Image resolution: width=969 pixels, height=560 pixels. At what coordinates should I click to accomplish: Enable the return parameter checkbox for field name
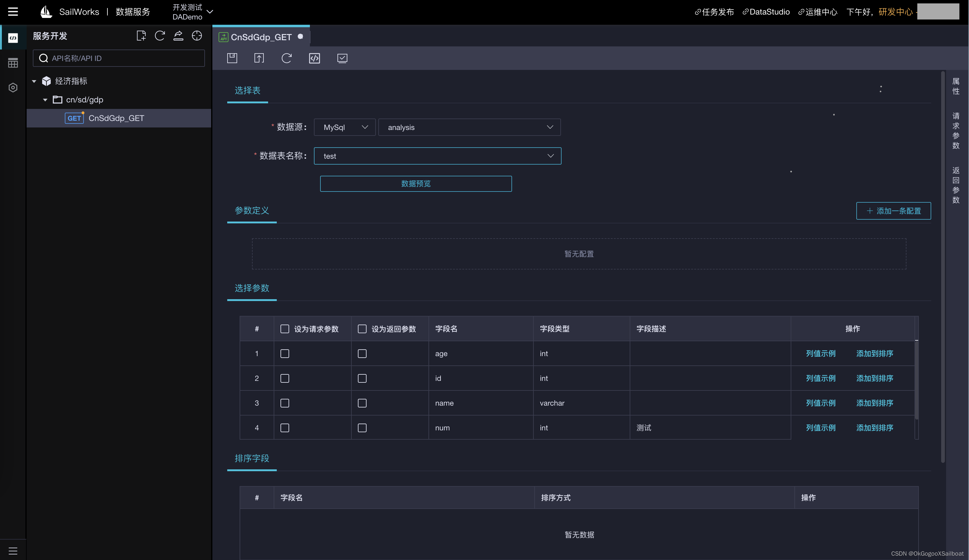[362, 403]
